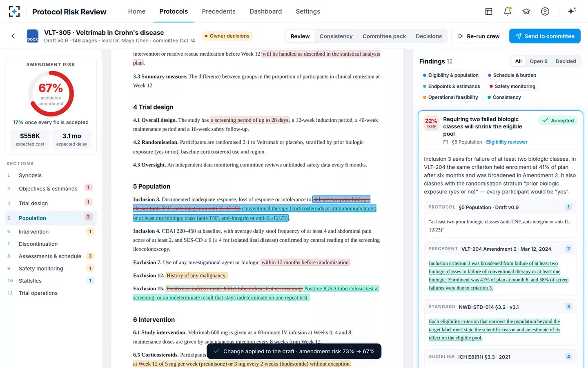Click the Accepted status badge
Viewport: 588px width, 368px height.
[558, 121]
